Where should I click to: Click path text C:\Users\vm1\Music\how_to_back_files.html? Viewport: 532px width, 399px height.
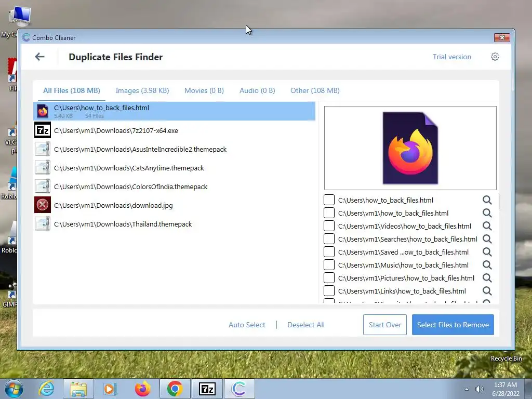403,265
